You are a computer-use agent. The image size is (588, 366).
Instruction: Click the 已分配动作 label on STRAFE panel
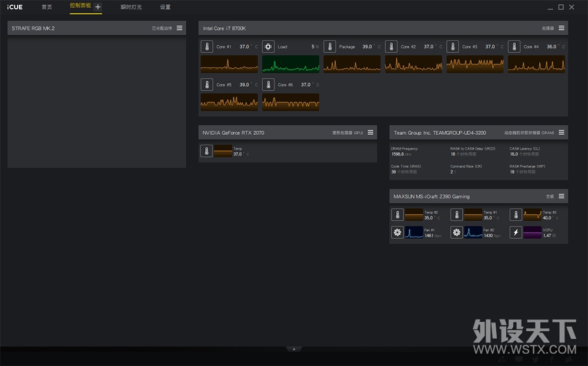pos(162,28)
